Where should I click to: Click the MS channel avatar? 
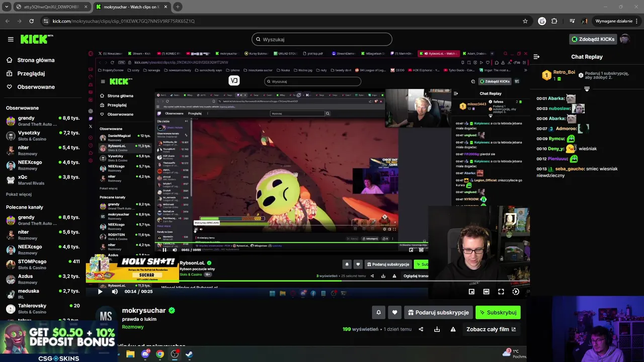pyautogui.click(x=106, y=316)
